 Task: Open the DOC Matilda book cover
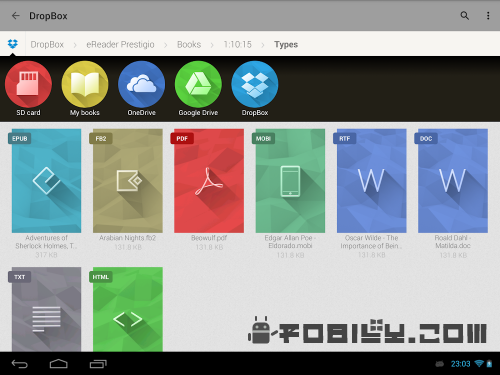(453, 181)
